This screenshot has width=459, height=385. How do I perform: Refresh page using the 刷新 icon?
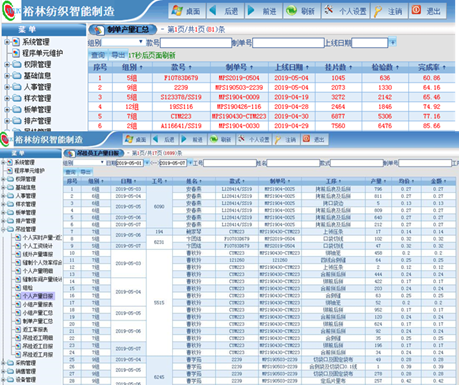[291, 11]
